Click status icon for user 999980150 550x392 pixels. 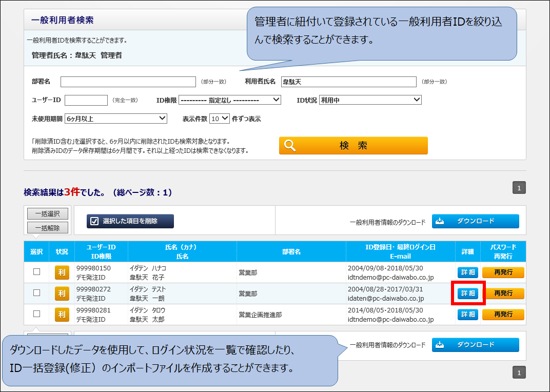pyautogui.click(x=62, y=272)
